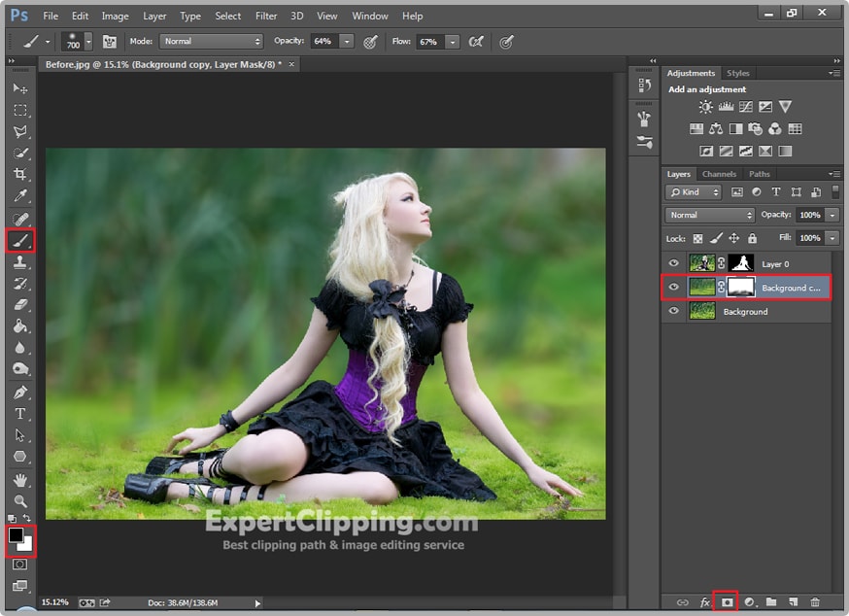Screen dimensions: 849x616
Task: Close the Before.jpg document tab
Action: pyautogui.click(x=291, y=64)
